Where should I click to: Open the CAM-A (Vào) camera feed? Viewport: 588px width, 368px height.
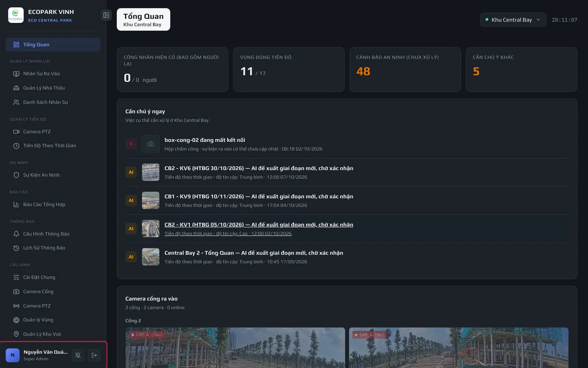click(x=235, y=348)
